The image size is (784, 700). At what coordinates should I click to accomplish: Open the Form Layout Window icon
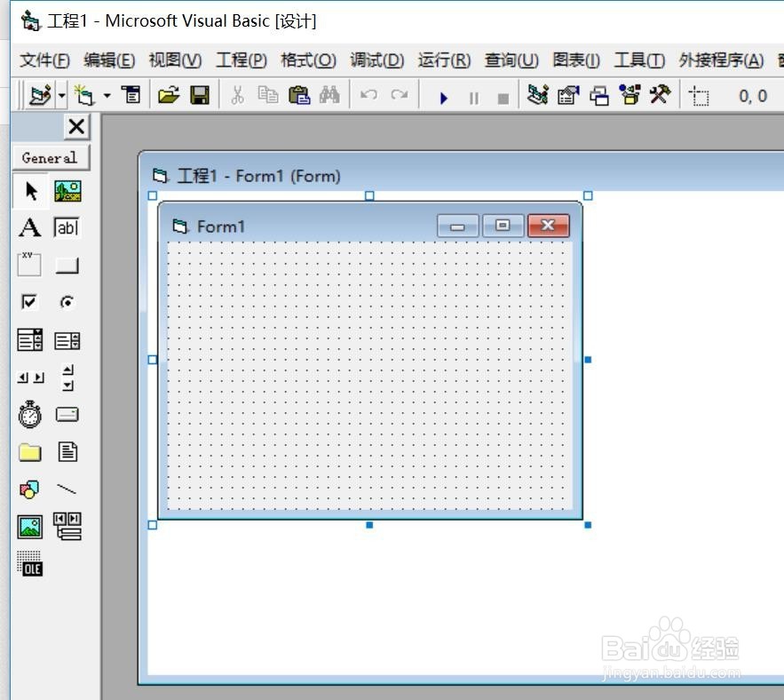599,95
